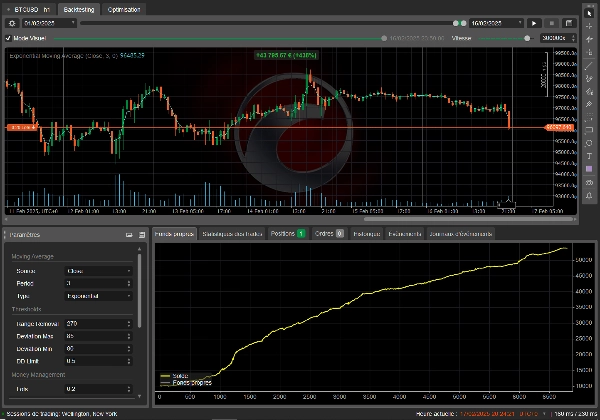Switch to the Backtesting tab
Screen dimensions: 600x420
[79, 10]
